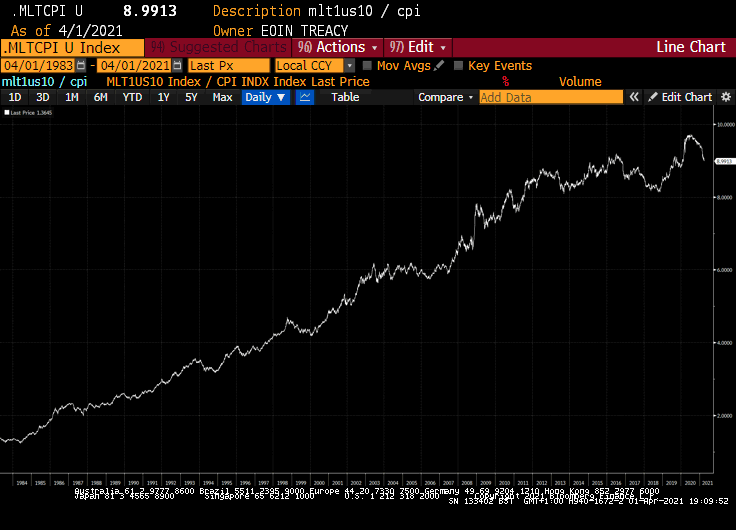The image size is (736, 530).
Task: Click the Edit Chart pencil button
Action: pos(680,97)
